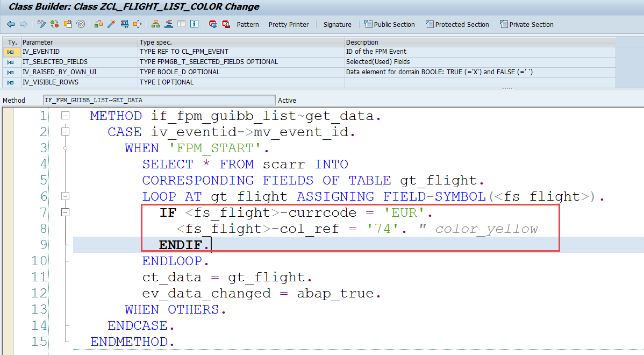Run the Pretty Printer
644x355 pixels.
tap(289, 24)
